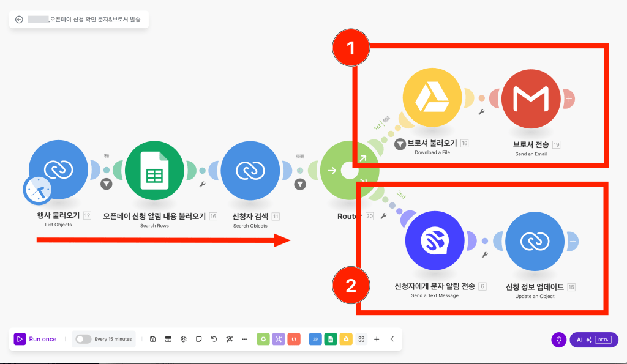This screenshot has width=627, height=364.
Task: Click the clock schedule icon on first module
Action: tap(38, 190)
